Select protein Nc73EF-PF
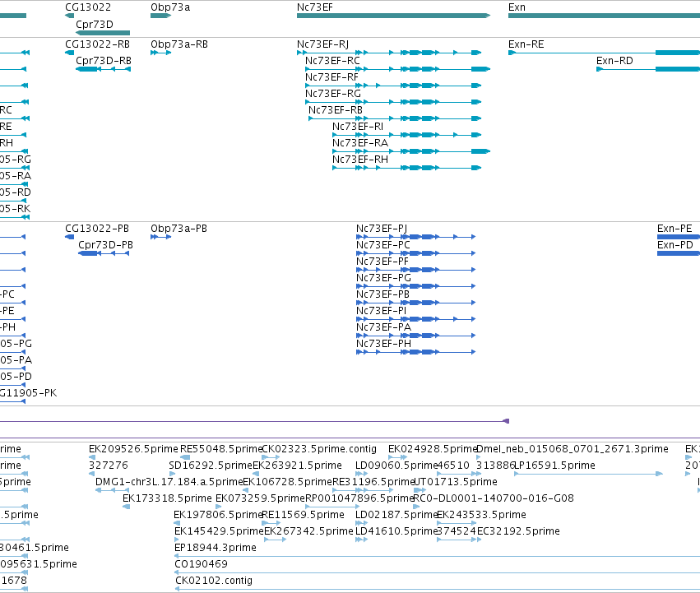Screen dimensions: 700x593 382,262
